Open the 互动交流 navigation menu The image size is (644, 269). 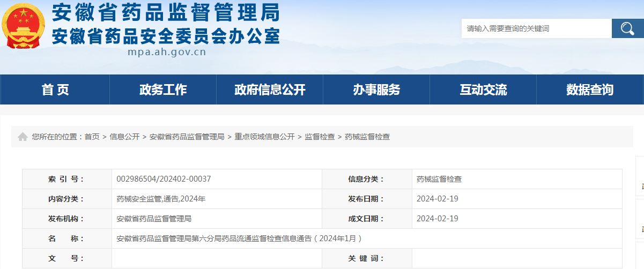tap(483, 89)
